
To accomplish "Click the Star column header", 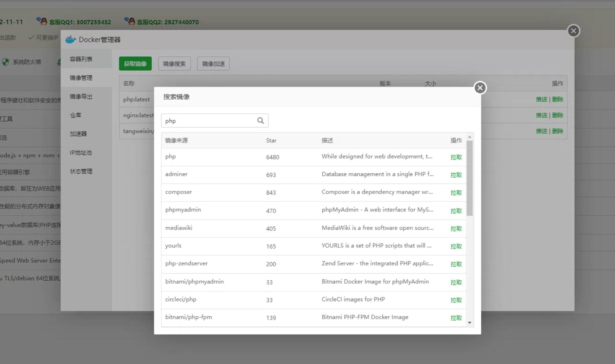I will (271, 140).
